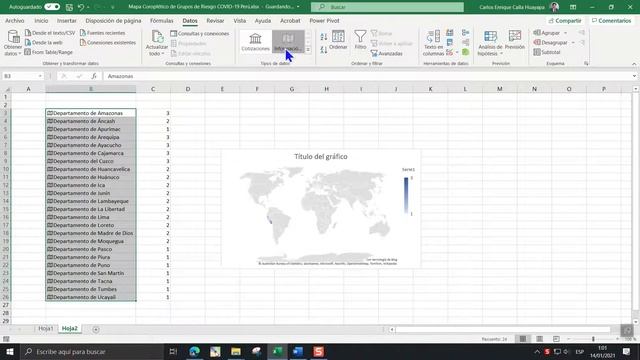Open Word from the taskbar
Image resolution: width=640 pixels, height=360 pixels.
pos(298,351)
